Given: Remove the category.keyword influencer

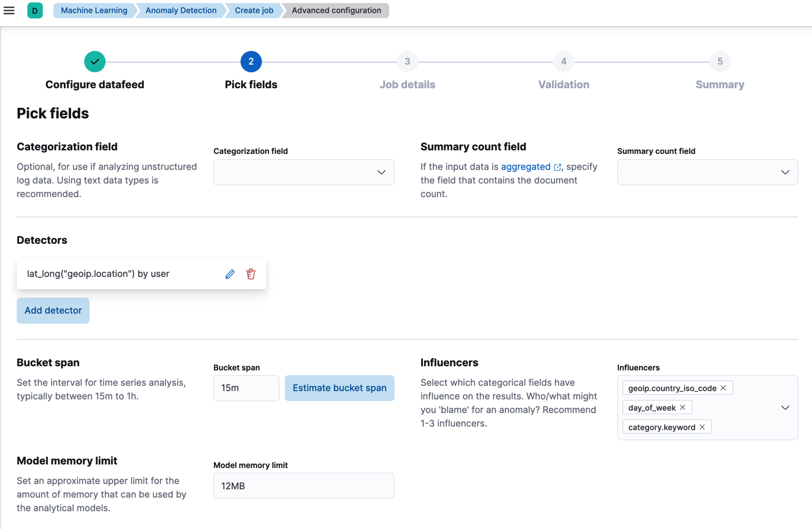Looking at the screenshot, I should tap(702, 427).
